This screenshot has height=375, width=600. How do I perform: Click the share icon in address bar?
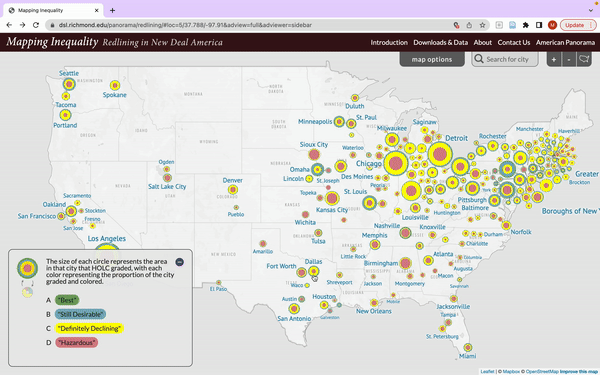(469, 25)
